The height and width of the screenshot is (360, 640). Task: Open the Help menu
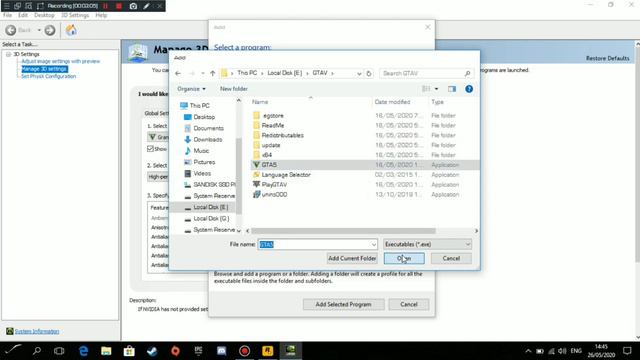(x=101, y=15)
